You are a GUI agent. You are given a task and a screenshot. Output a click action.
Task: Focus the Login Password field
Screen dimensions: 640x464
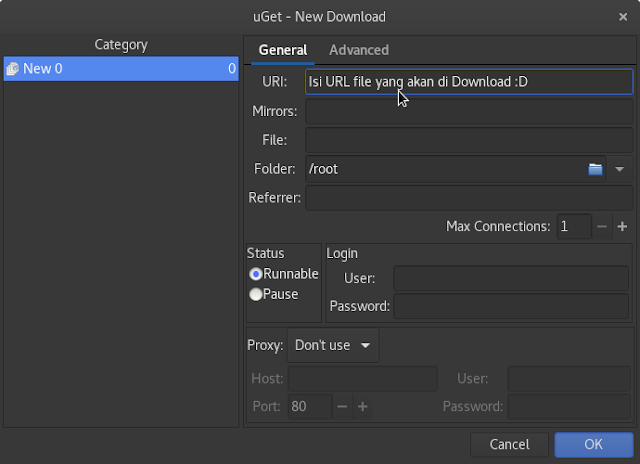[511, 306]
